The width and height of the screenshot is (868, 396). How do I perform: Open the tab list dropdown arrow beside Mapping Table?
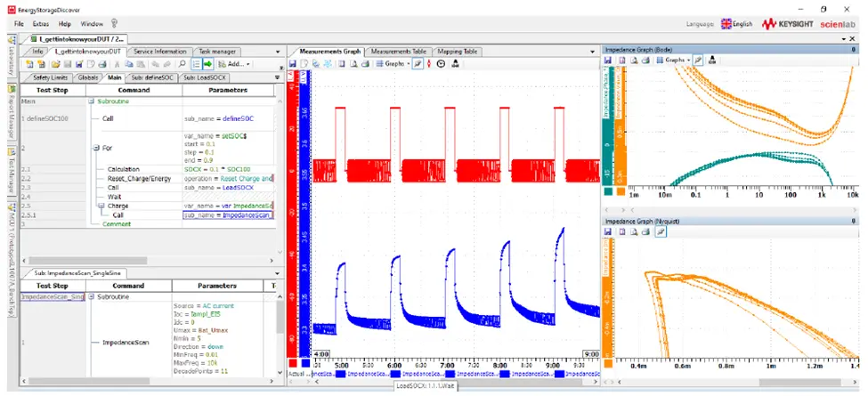(593, 52)
